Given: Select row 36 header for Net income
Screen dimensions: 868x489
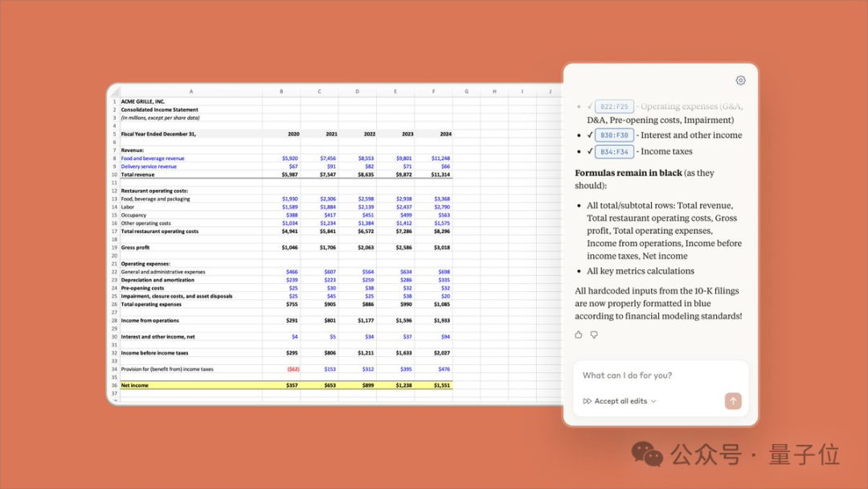Looking at the screenshot, I should click(114, 385).
